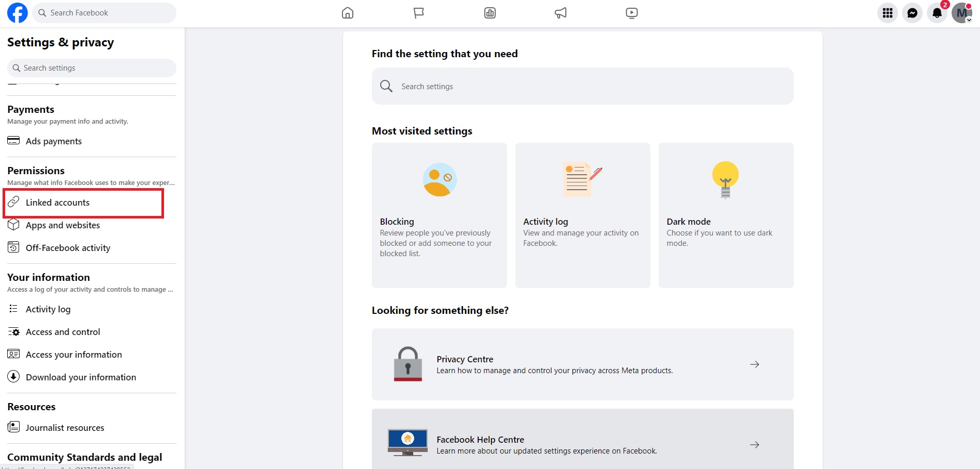Open the Video play icon

pos(632,13)
